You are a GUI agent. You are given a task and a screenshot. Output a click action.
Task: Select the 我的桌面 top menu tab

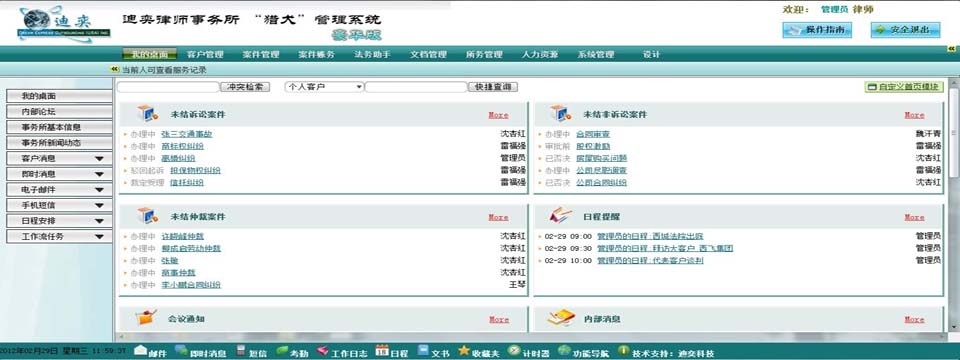point(149,54)
